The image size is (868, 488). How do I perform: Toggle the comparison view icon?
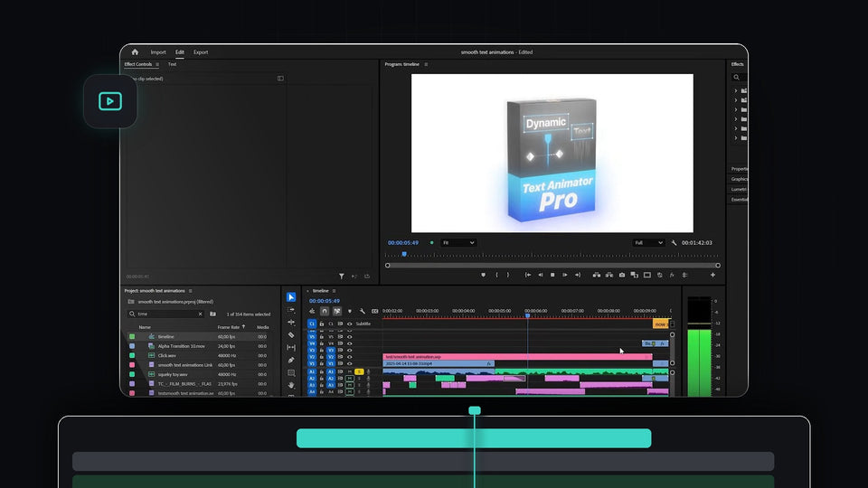tap(635, 275)
